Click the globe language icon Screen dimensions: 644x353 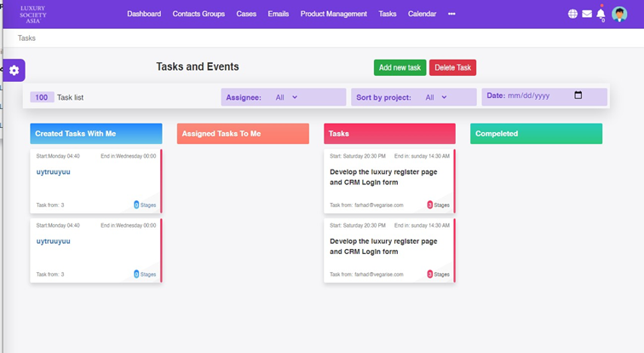(572, 14)
